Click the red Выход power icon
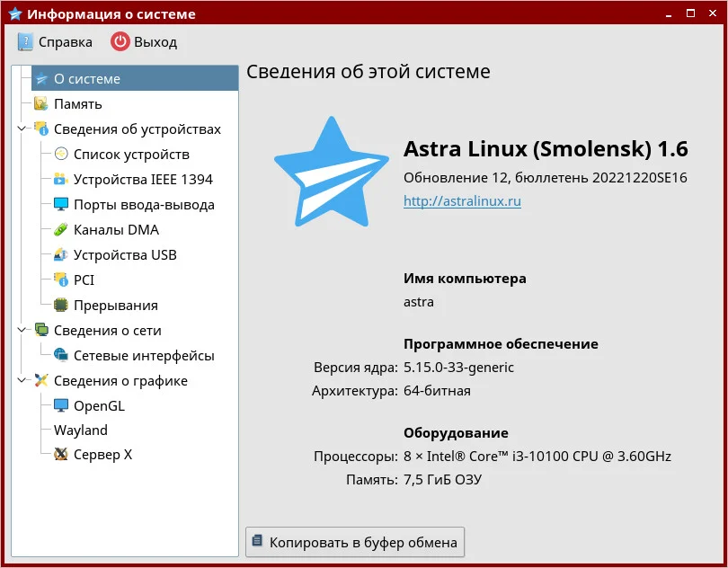 click(120, 42)
